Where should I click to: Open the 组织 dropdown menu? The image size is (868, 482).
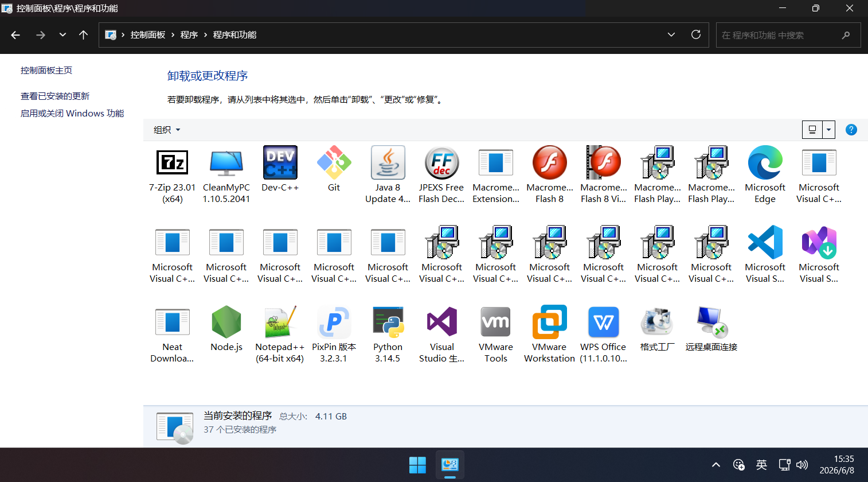[167, 130]
